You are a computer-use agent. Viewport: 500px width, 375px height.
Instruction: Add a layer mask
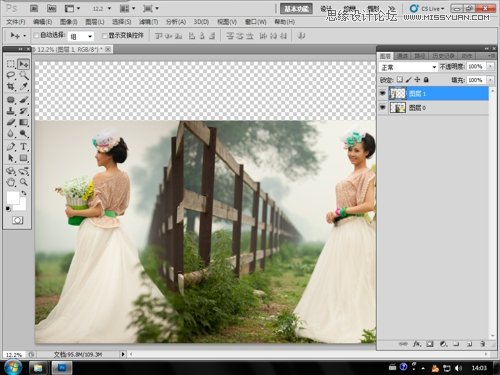[430, 344]
